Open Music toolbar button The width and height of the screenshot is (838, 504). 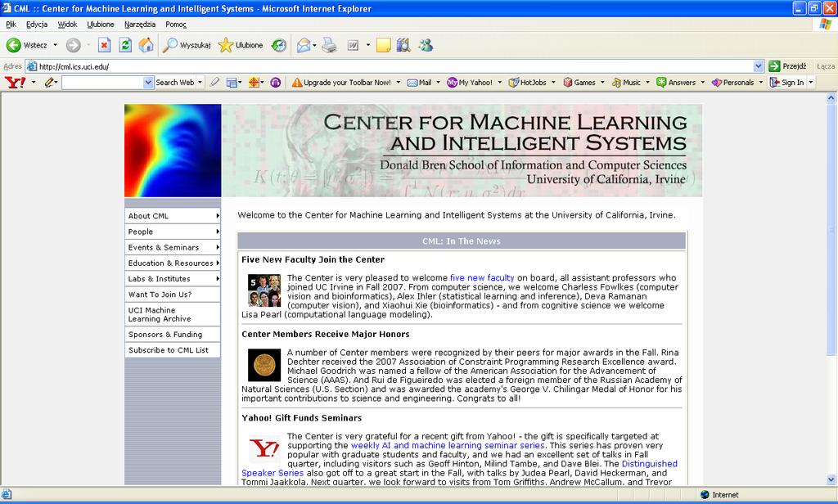(x=626, y=83)
